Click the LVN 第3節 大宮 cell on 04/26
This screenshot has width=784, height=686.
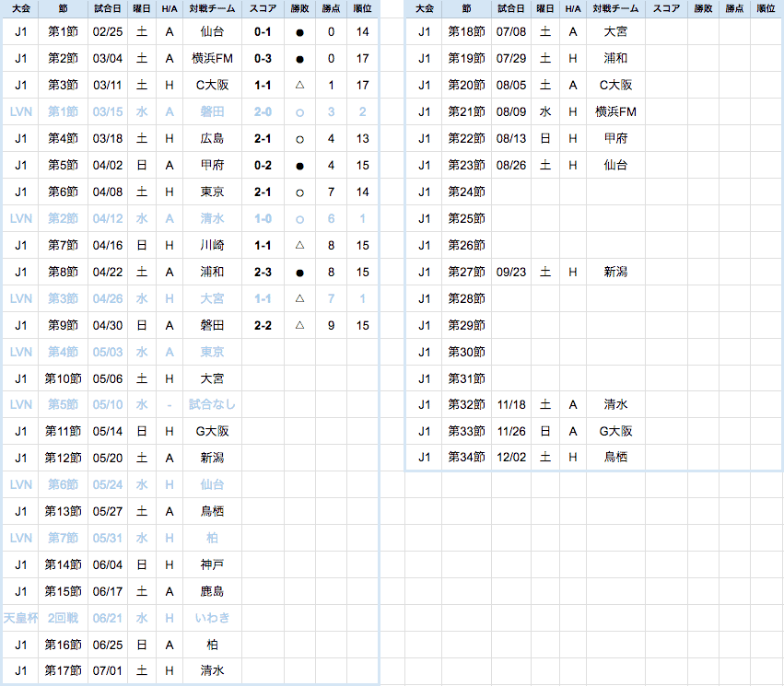click(212, 298)
